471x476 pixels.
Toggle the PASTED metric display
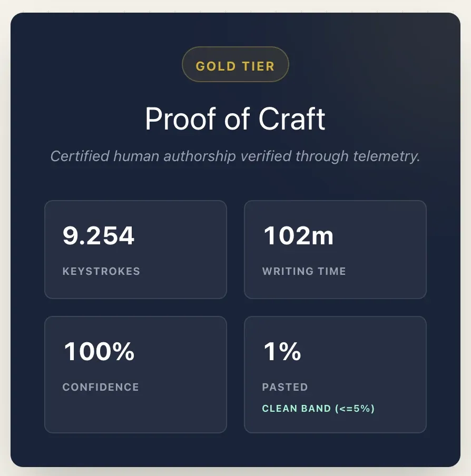285,387
